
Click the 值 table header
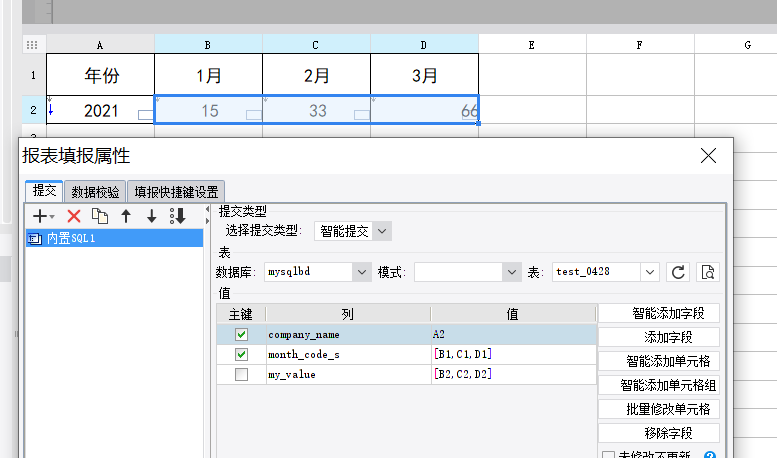point(513,314)
